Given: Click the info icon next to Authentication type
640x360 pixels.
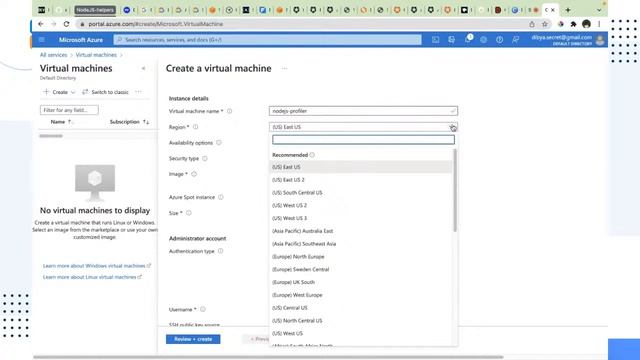Looking at the screenshot, I should (x=220, y=251).
